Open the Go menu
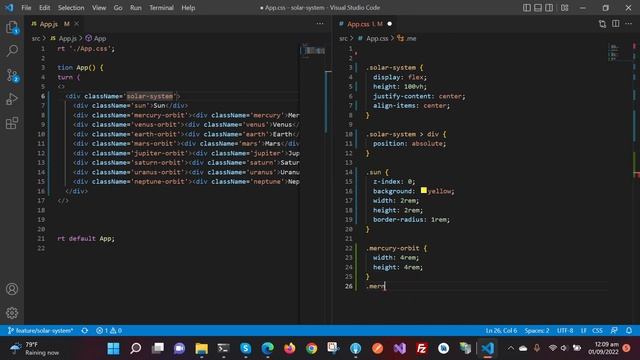This screenshot has height=360, width=640. tap(118, 8)
